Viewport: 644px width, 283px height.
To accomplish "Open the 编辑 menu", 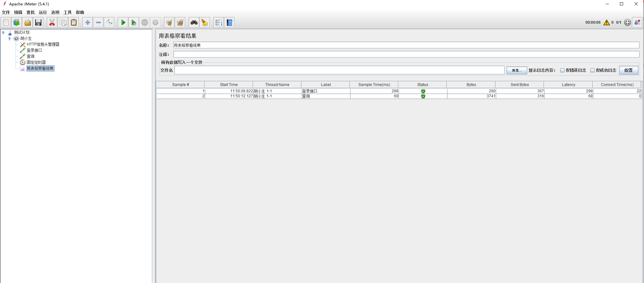I will (x=18, y=12).
